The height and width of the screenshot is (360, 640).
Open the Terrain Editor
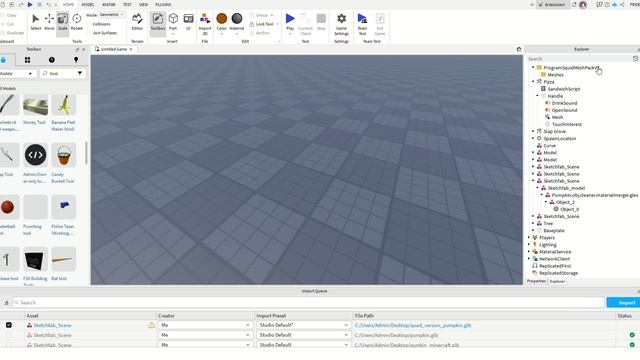point(137,22)
